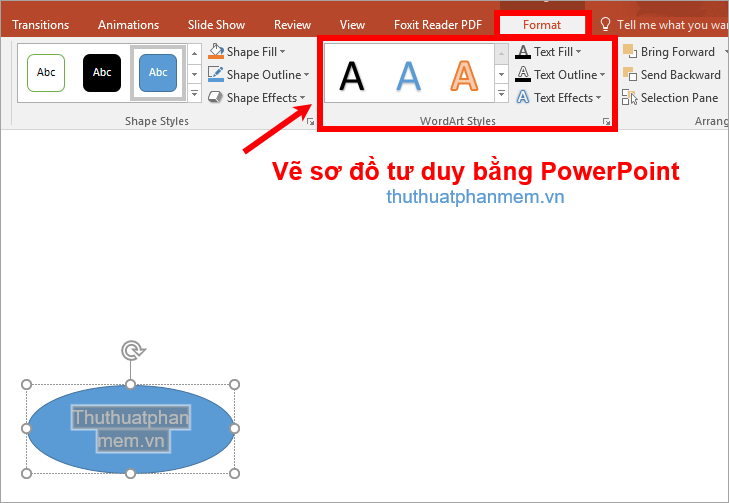Open the Foxit Reader PDF tab

click(438, 25)
